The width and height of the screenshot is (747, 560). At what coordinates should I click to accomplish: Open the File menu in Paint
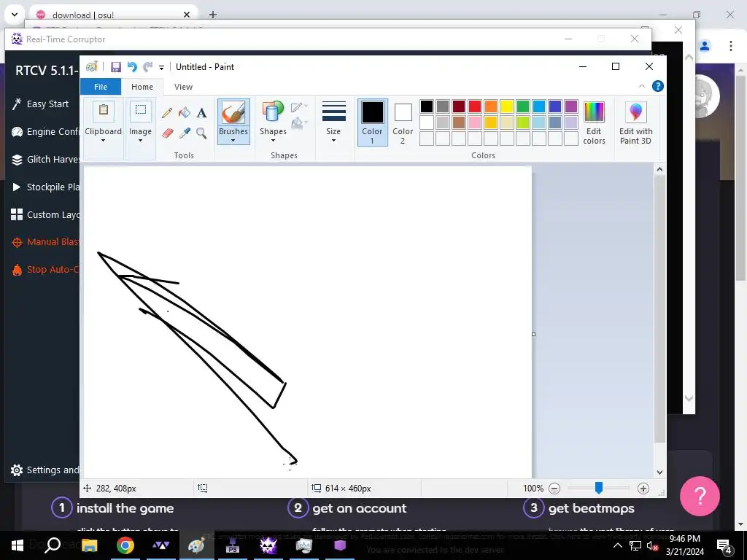(101, 87)
